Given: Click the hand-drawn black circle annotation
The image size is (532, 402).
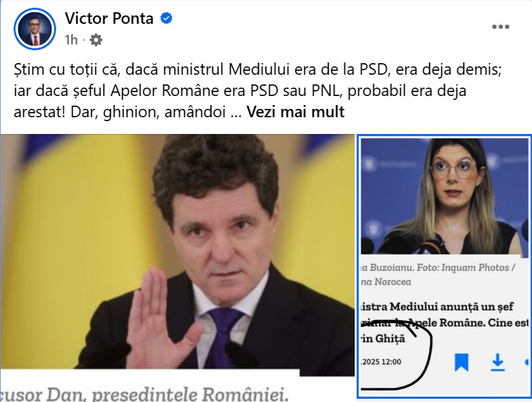Looking at the screenshot, I should pyautogui.click(x=396, y=354).
